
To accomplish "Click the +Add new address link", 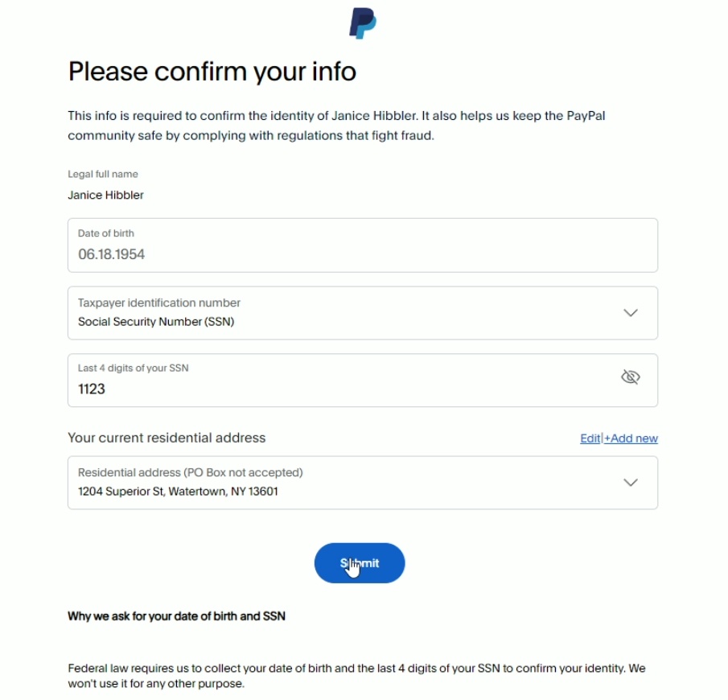I will click(631, 439).
